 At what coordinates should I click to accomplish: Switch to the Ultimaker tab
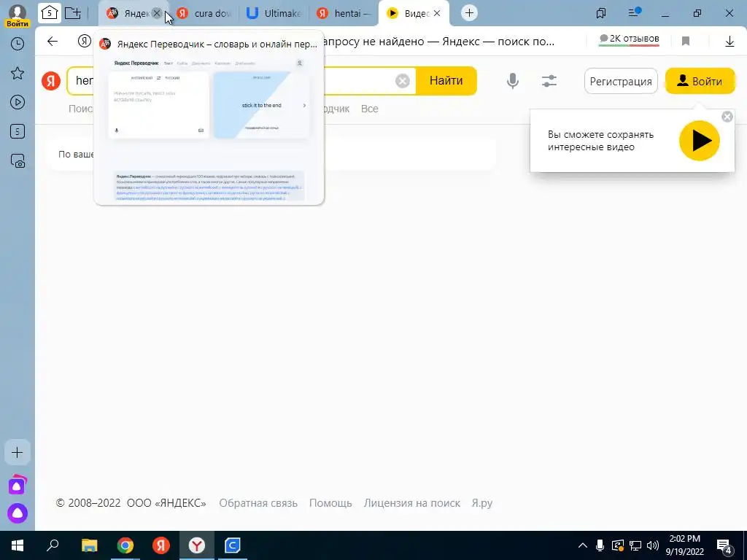coord(274,13)
